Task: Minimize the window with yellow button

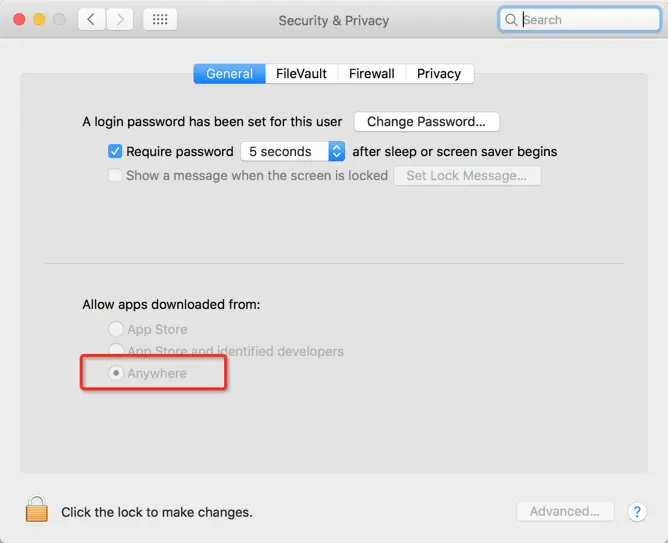Action: 39,20
